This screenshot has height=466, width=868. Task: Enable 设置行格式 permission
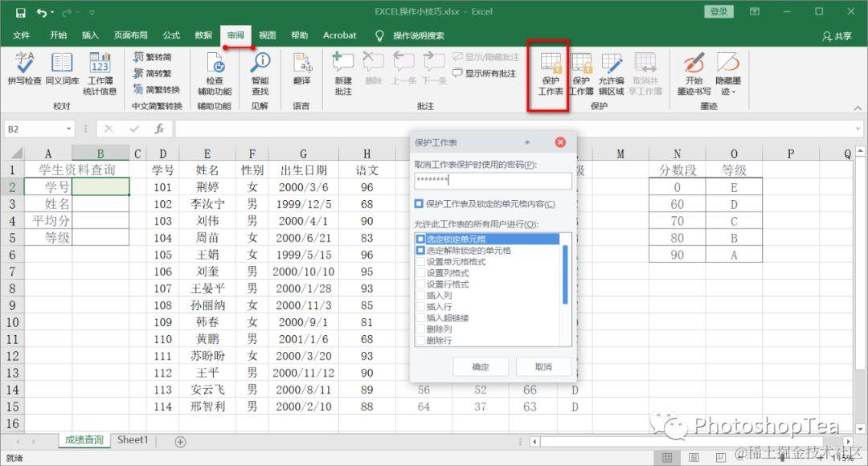pyautogui.click(x=420, y=284)
